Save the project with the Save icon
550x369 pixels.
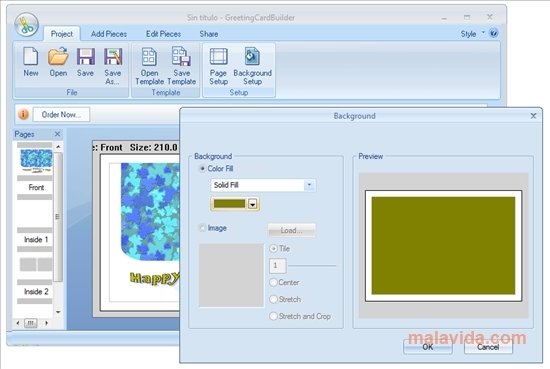click(x=86, y=56)
